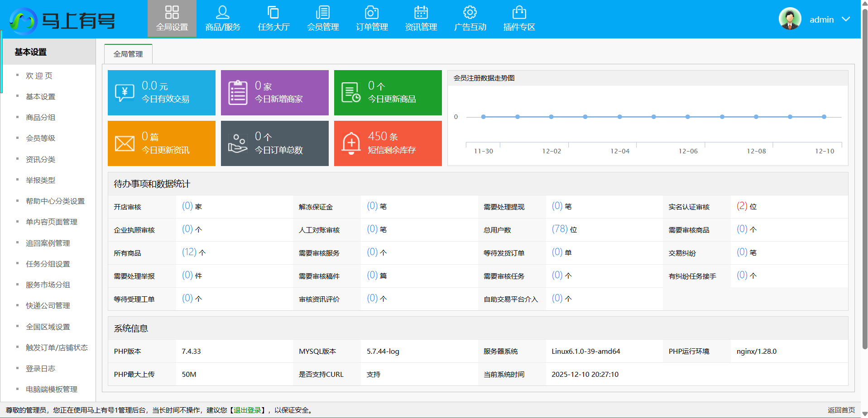Image resolution: width=868 pixels, height=418 pixels.
Task: Click the 任务大厅 copy icon
Action: (273, 12)
